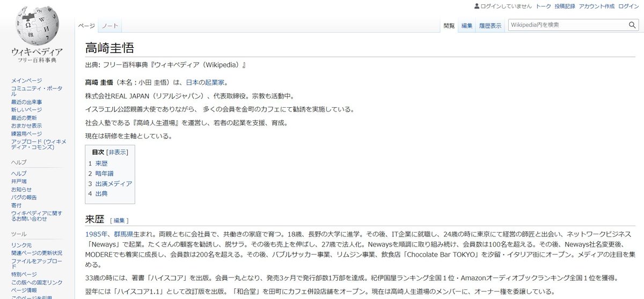644x299 pixels.
Task: Click the article title 高崎圭悟
Action: [x=109, y=48]
